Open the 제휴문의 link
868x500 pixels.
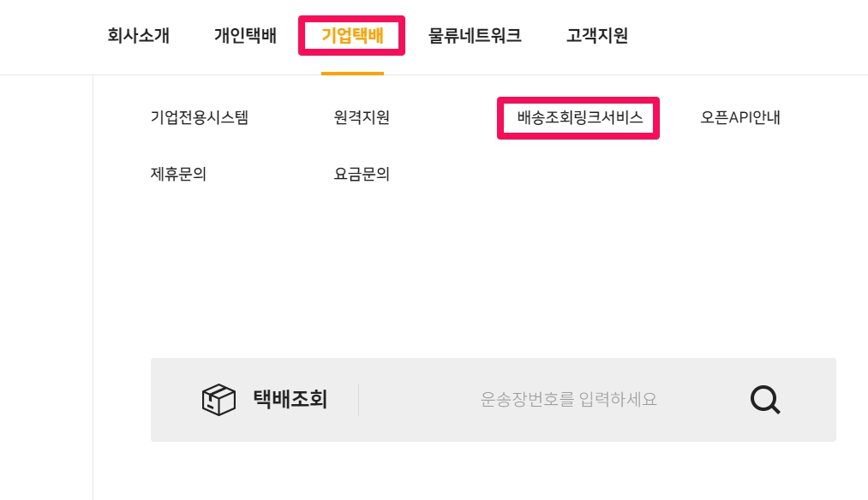coord(179,174)
